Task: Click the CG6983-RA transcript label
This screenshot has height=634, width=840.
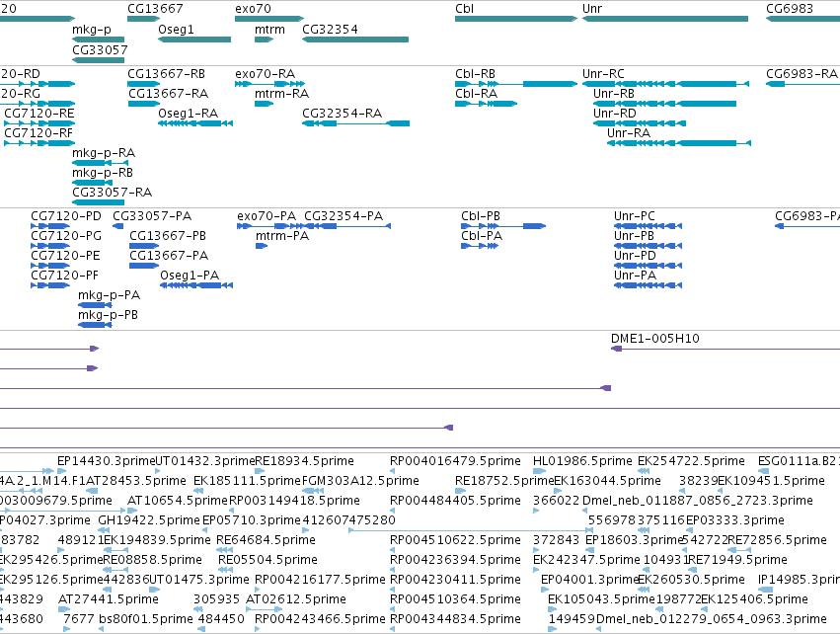Action: pyautogui.click(x=802, y=74)
